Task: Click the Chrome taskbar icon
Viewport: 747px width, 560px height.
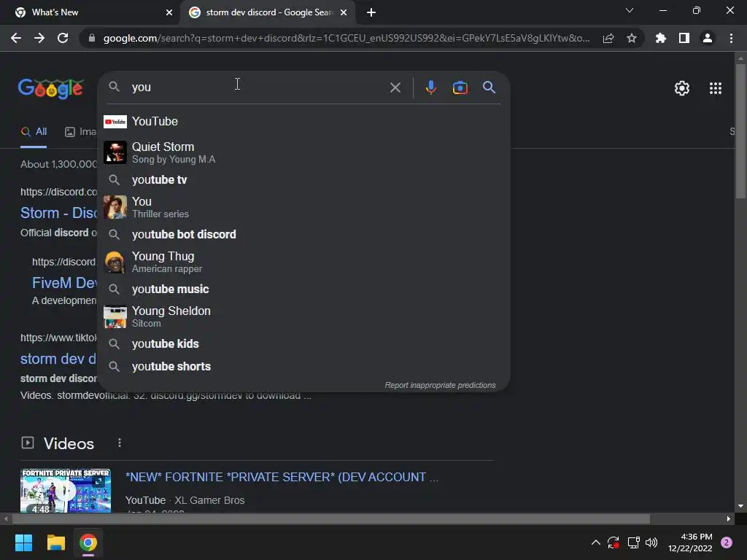Action: pos(88,542)
